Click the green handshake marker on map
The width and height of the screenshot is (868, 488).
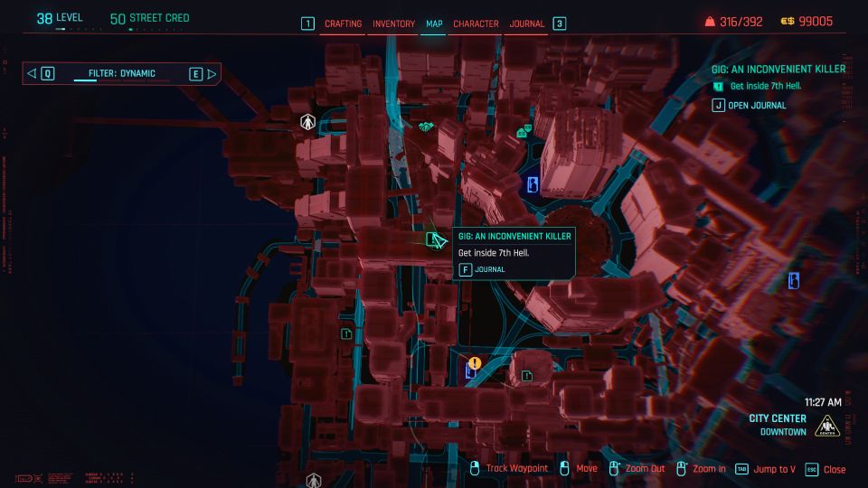(x=425, y=127)
